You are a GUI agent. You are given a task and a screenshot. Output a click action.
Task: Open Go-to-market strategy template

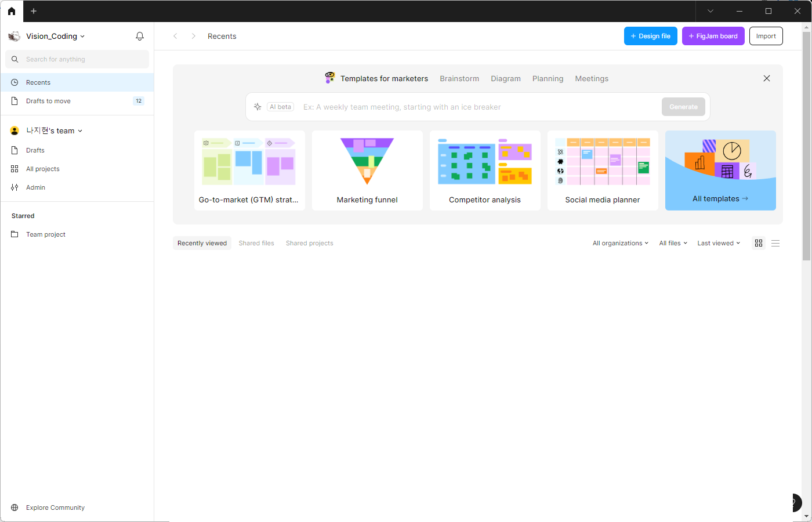[x=249, y=171]
